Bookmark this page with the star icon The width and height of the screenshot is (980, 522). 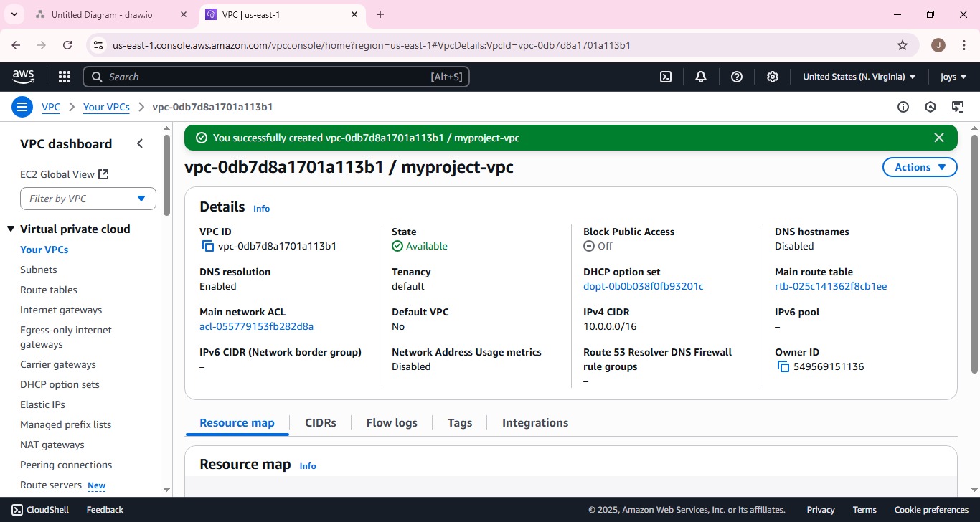(903, 45)
